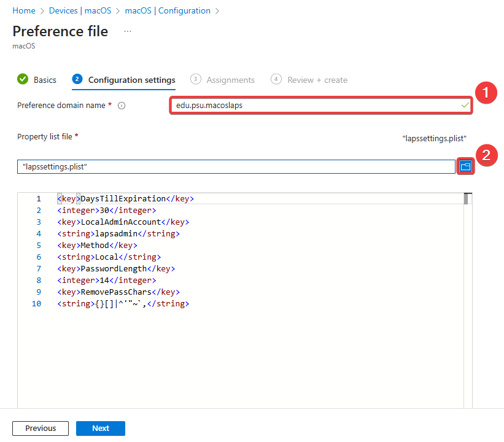The width and height of the screenshot is (504, 442).
Task: Go back to the Basics step
Action: pyautogui.click(x=37, y=80)
